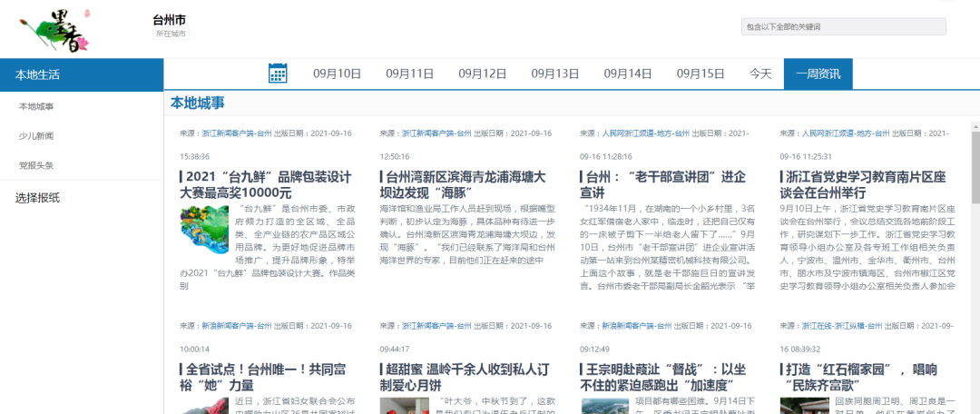The height and width of the screenshot is (414, 980).
Task: Switch to the 一周资讯 tab
Action: click(x=818, y=74)
